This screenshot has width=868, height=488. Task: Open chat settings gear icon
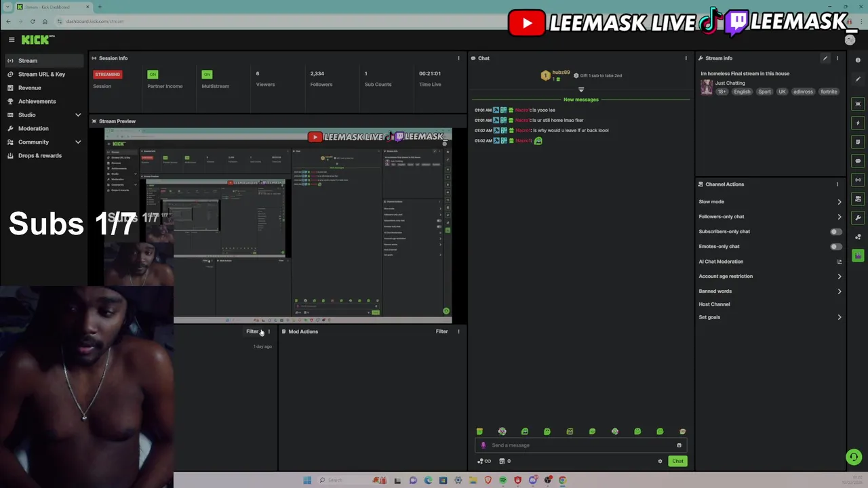(660, 461)
